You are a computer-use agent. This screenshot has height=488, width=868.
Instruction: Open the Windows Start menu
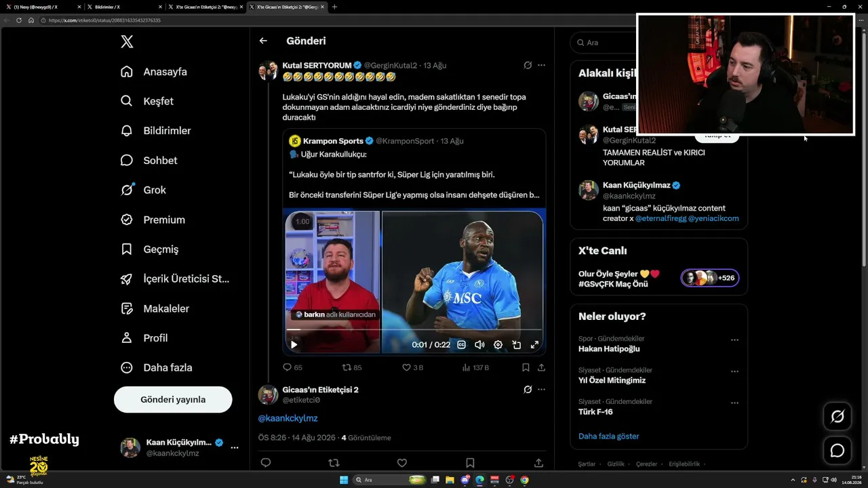(x=344, y=480)
